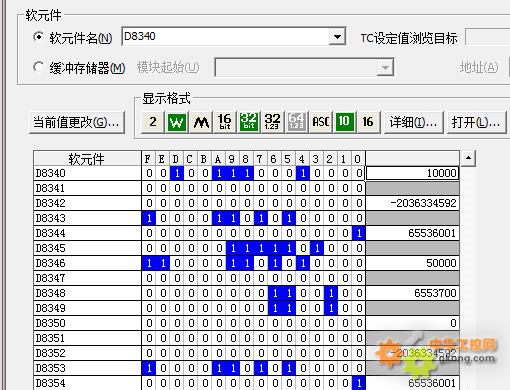
Task: Click the 打开(L)... button
Action: pyautogui.click(x=476, y=123)
